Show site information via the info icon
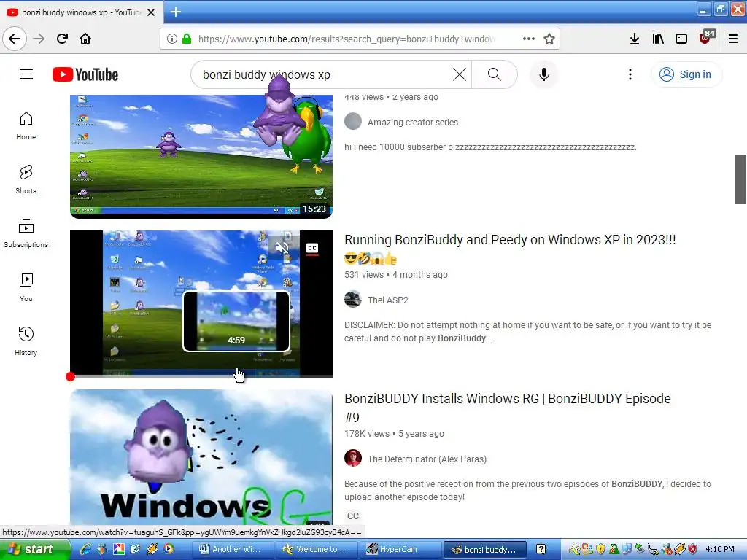 pos(172,39)
